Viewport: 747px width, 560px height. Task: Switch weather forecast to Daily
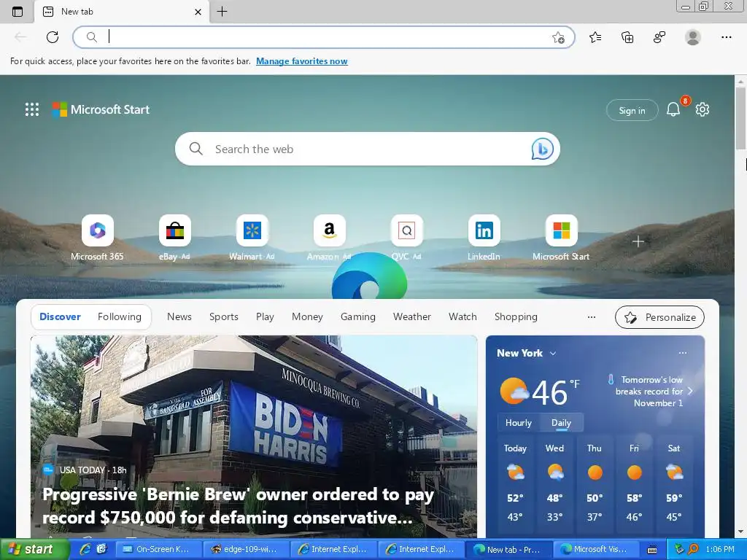point(561,423)
